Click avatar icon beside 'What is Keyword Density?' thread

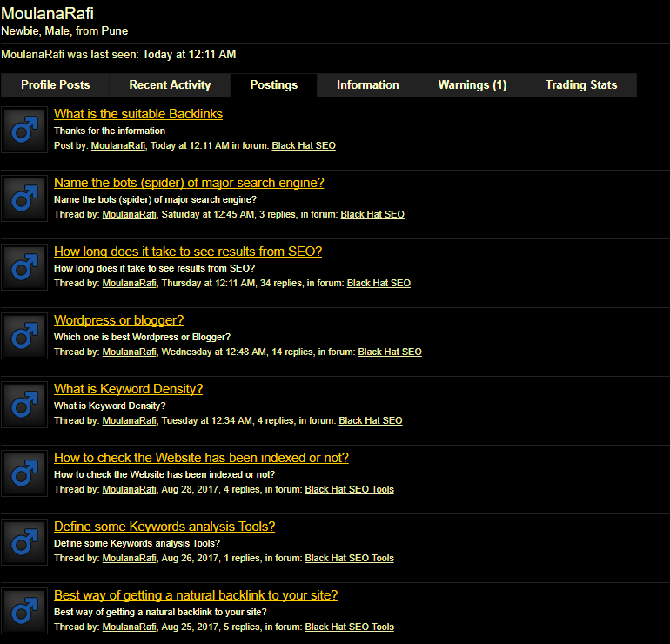point(24,406)
